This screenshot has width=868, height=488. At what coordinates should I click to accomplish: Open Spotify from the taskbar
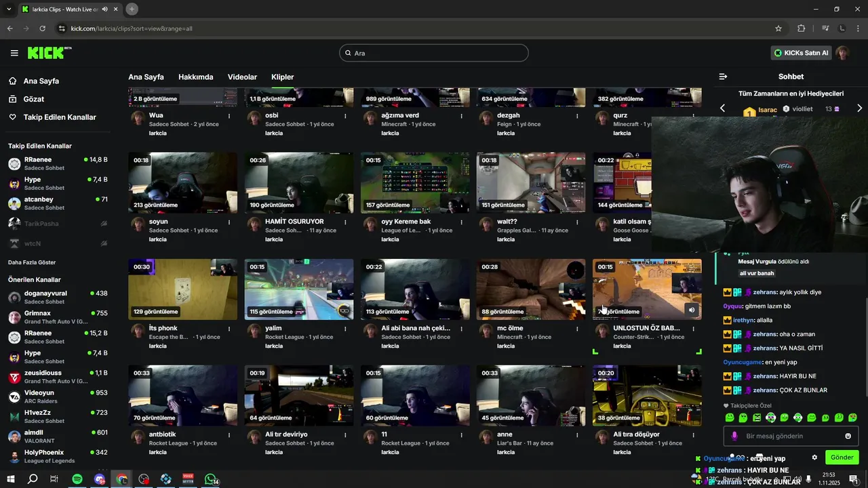coord(77,479)
